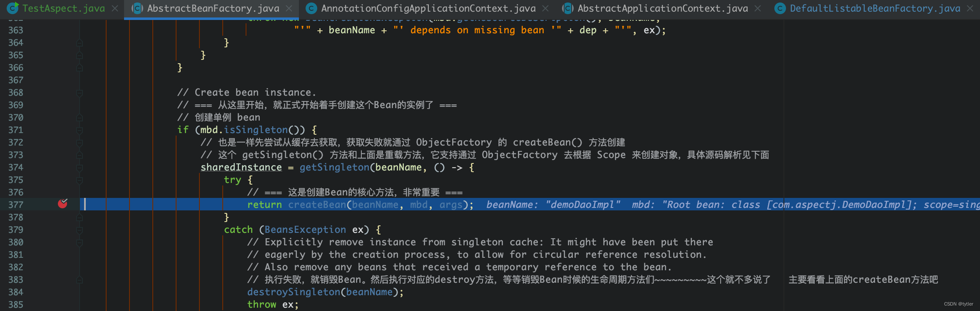The height and width of the screenshot is (311, 980).
Task: Click the isSingleton method call
Action: 256,130
